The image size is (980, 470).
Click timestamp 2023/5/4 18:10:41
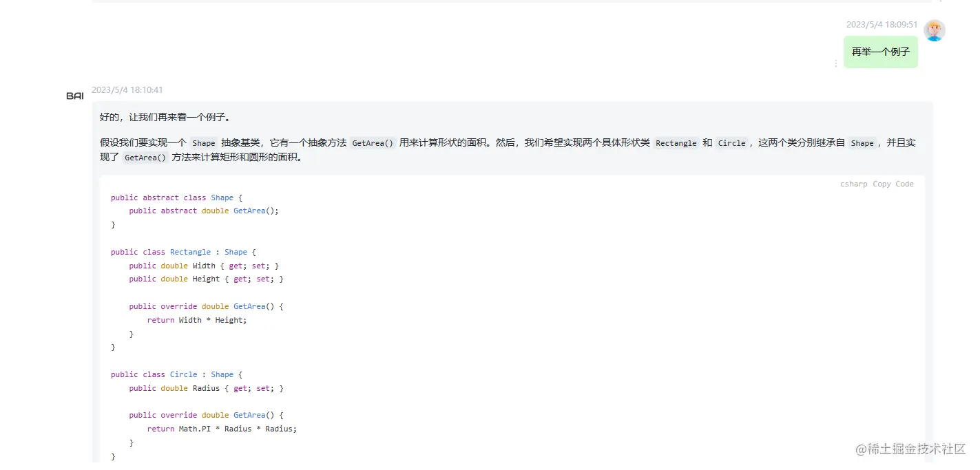(x=127, y=90)
